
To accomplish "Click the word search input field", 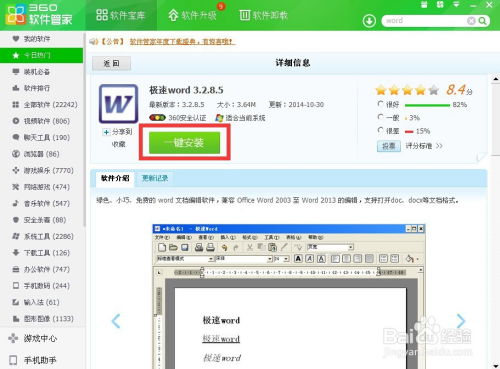I will click(x=425, y=21).
